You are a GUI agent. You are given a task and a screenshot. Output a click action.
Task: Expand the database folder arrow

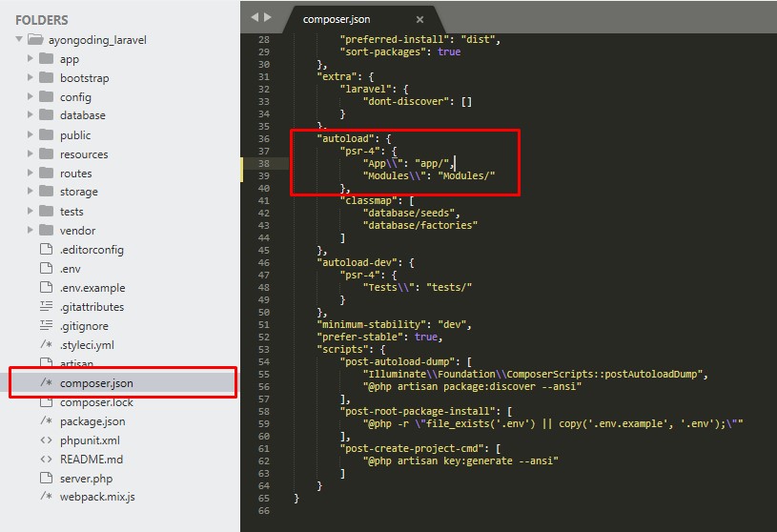tap(30, 114)
